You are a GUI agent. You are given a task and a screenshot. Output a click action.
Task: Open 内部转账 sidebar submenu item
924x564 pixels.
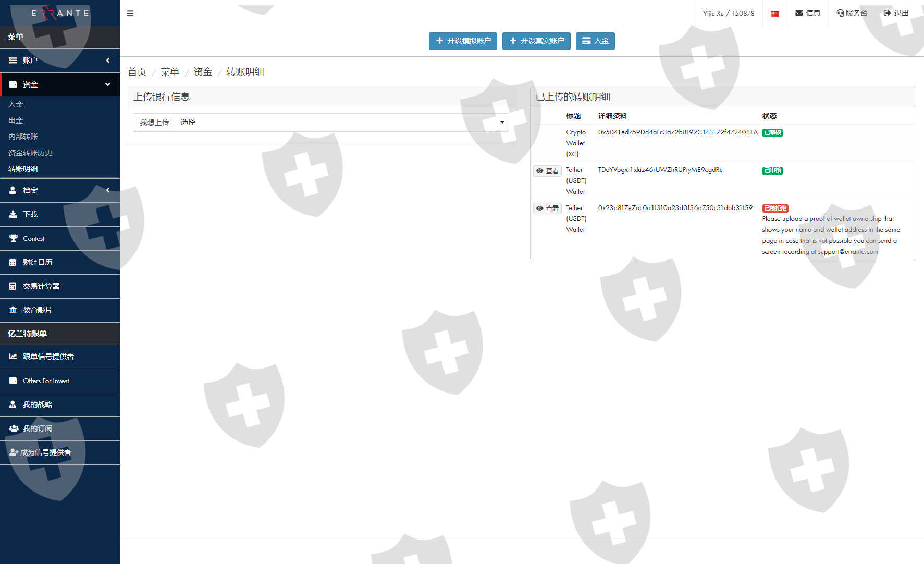pos(23,137)
